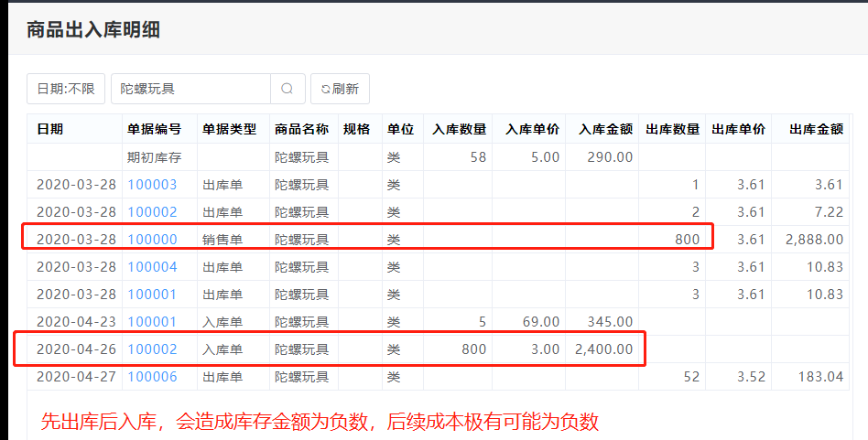This screenshot has height=440, width=868.
Task: Click the magnifier search icon
Action: pyautogui.click(x=287, y=89)
